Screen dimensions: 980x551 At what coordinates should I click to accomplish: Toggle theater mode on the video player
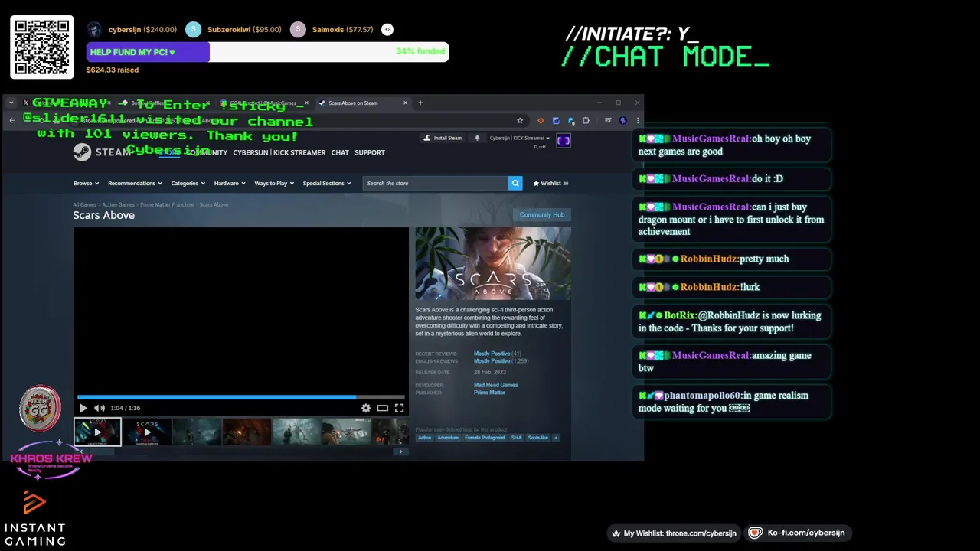(x=382, y=408)
